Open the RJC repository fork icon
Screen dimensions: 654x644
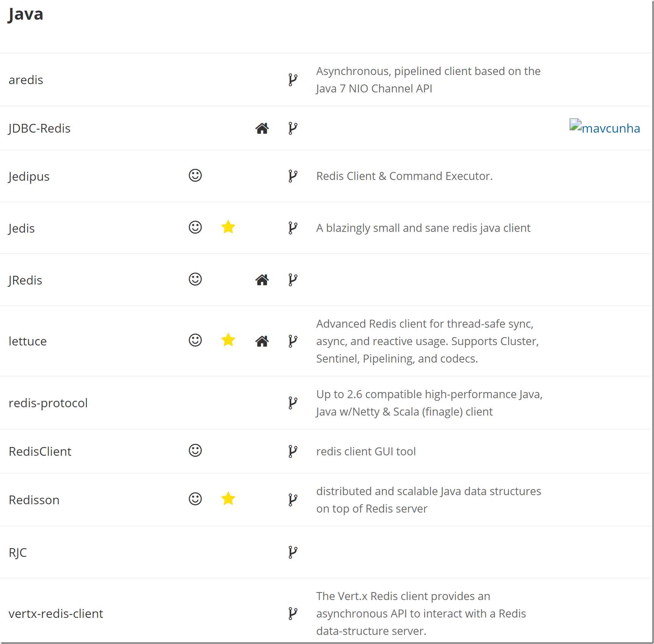pos(293,552)
